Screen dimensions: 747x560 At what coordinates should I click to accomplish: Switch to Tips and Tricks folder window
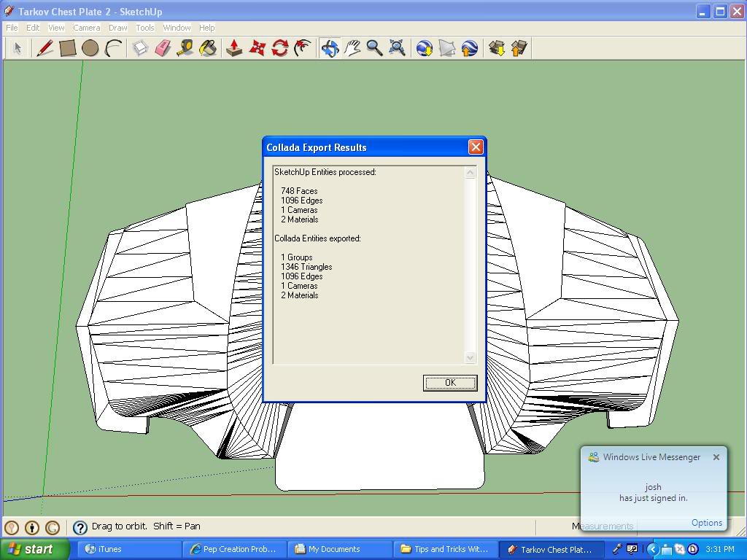point(446,550)
